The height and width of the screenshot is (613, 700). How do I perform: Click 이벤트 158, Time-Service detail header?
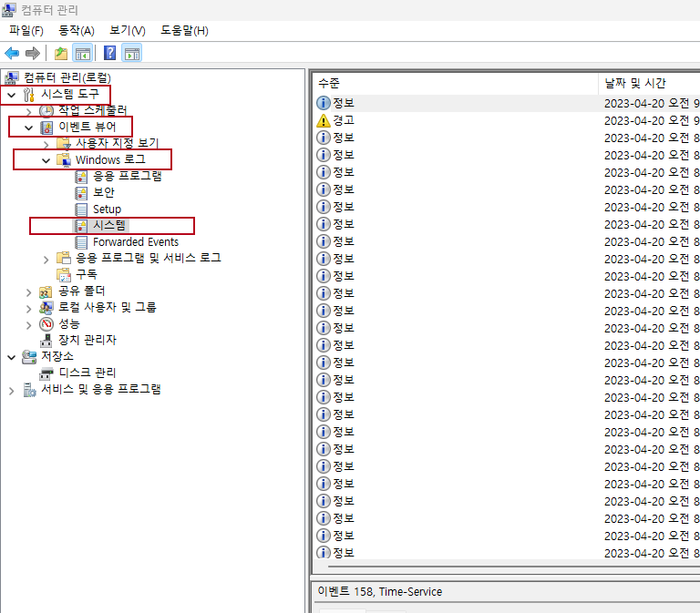(x=380, y=592)
